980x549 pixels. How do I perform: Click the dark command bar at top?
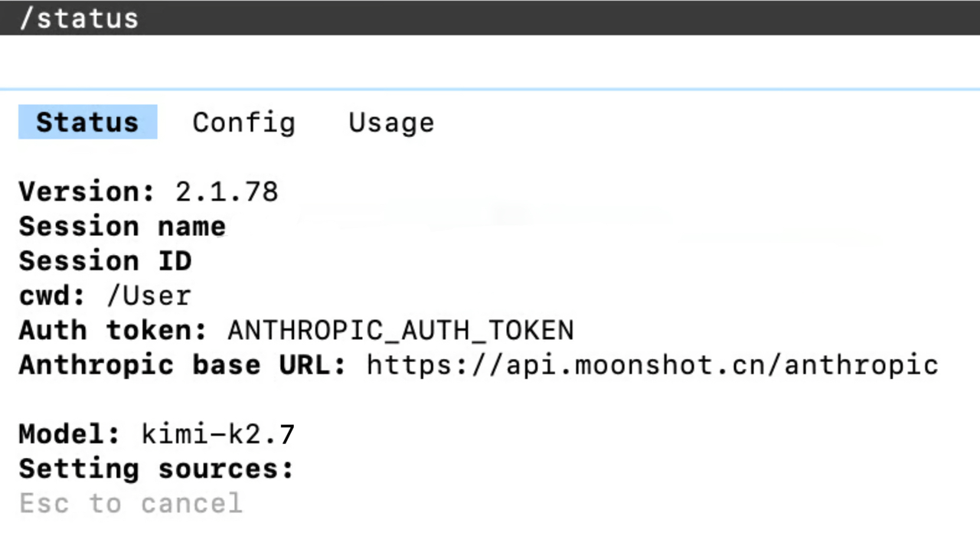490,18
